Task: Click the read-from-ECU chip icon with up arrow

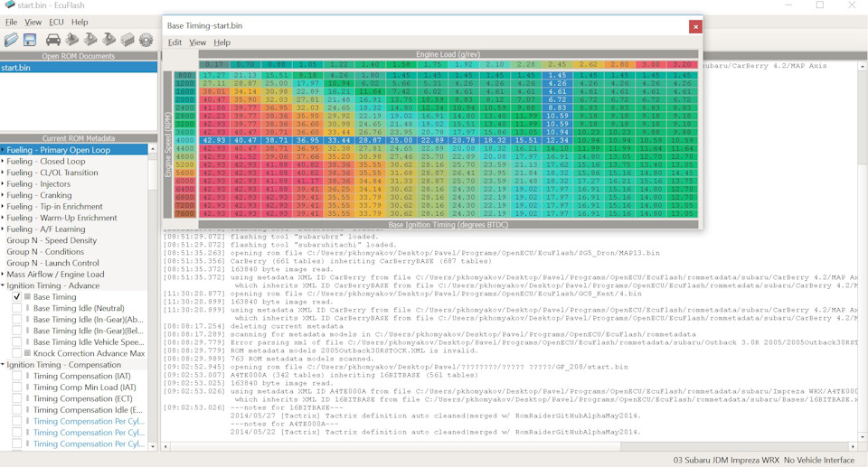Action: tap(72, 39)
